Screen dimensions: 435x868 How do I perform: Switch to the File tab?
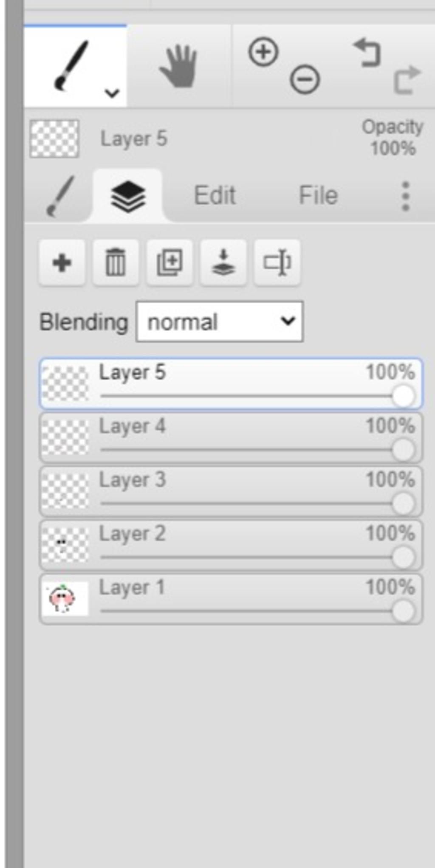(318, 195)
